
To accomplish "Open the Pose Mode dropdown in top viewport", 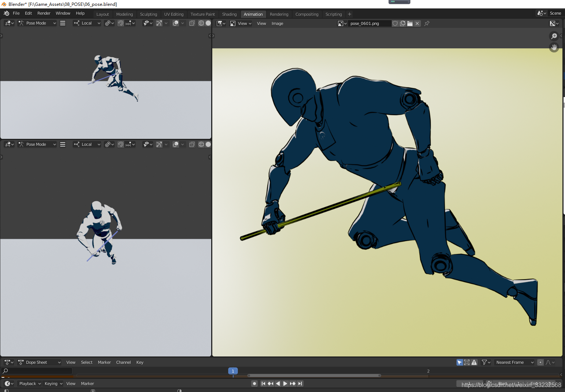I will point(37,23).
